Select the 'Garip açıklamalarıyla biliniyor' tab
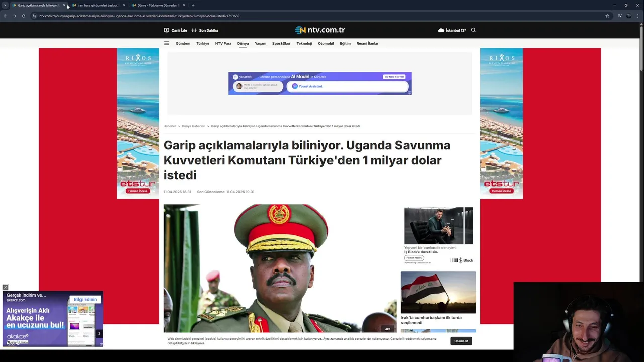 pyautogui.click(x=38, y=5)
